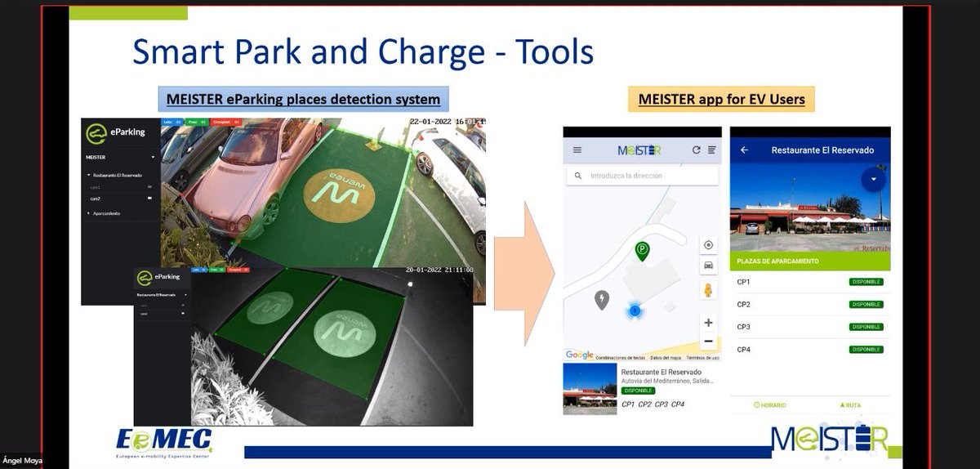Click the MEISTER logo in app header
Viewport: 980px width, 469px height.
click(x=639, y=150)
